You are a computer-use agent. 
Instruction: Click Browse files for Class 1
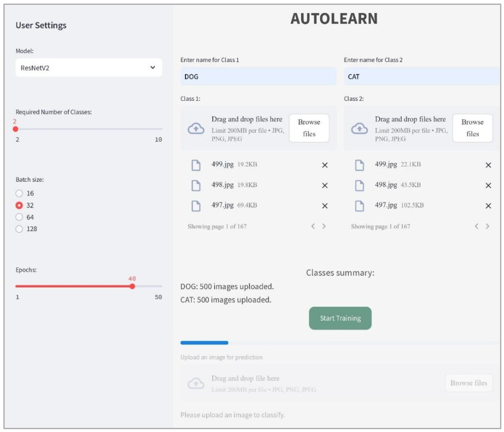pos(309,128)
